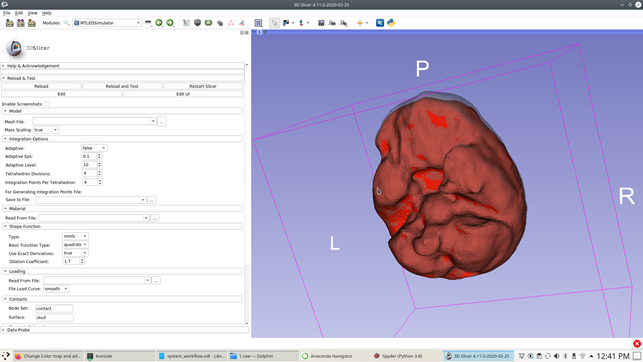643x362 pixels.
Task: Click the Adaptive Eps spinner arrows
Action: tap(99, 156)
